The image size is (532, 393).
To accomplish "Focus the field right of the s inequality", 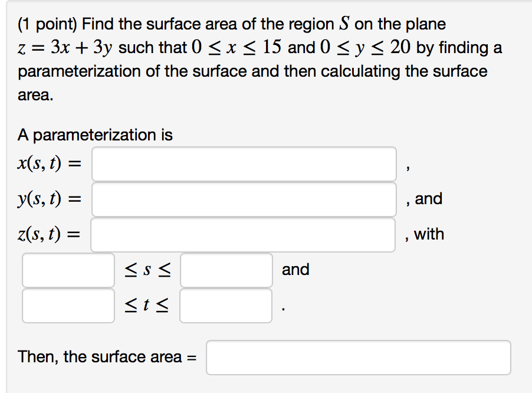I will (x=226, y=270).
